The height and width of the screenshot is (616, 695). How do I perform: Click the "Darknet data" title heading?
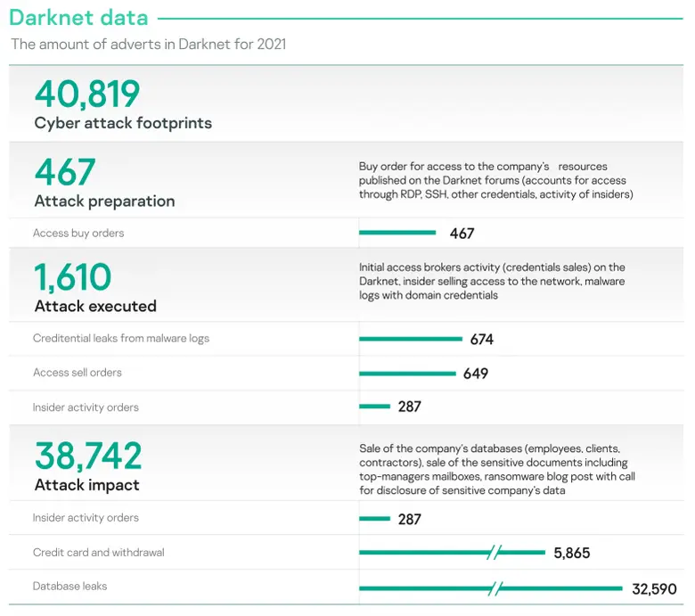[x=78, y=17]
